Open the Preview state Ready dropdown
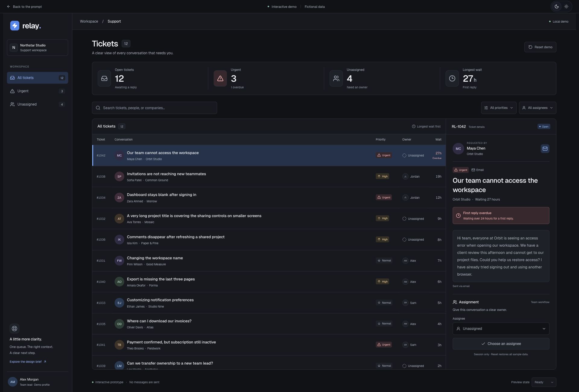Image resolution: width=579 pixels, height=392 pixels. (x=544, y=382)
